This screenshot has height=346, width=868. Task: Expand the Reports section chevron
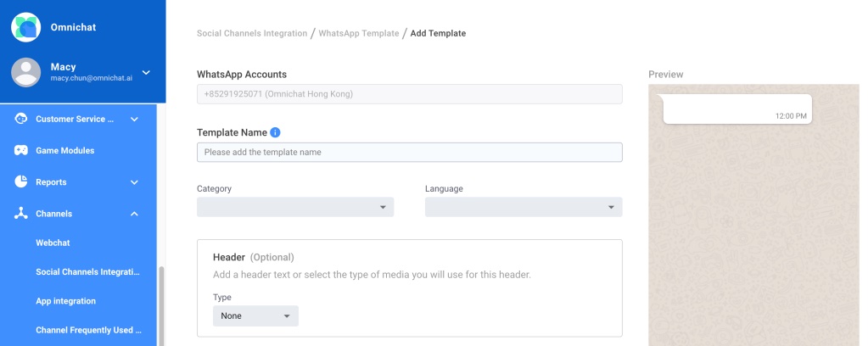tap(134, 181)
